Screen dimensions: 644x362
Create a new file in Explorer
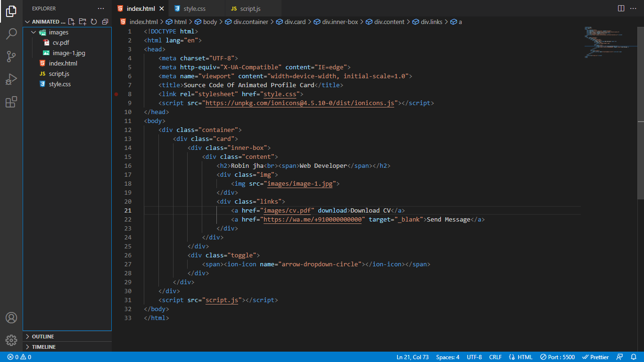point(71,21)
